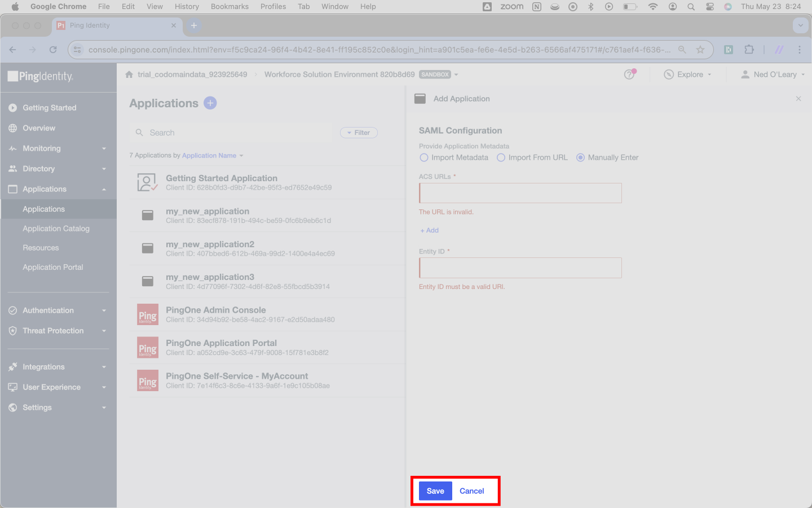Choose the Manually Enter radio button

coord(580,157)
